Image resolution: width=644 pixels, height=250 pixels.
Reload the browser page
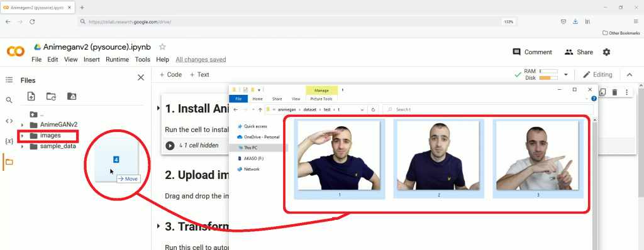(x=32, y=22)
